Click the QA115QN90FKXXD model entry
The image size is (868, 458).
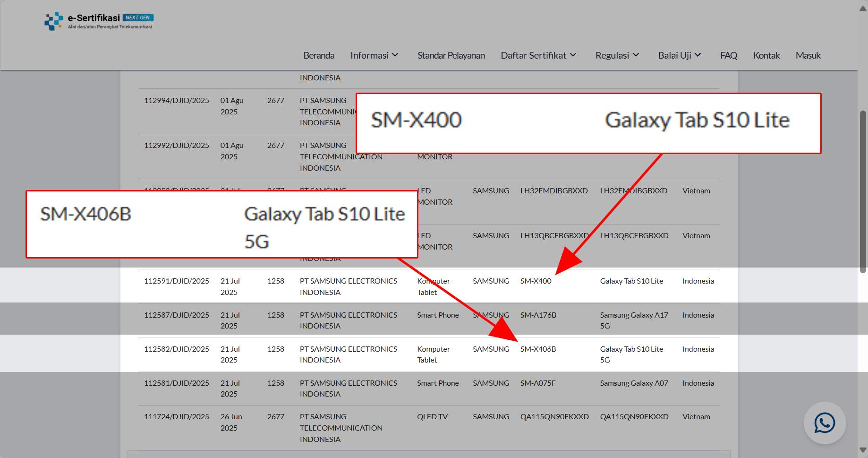point(554,416)
